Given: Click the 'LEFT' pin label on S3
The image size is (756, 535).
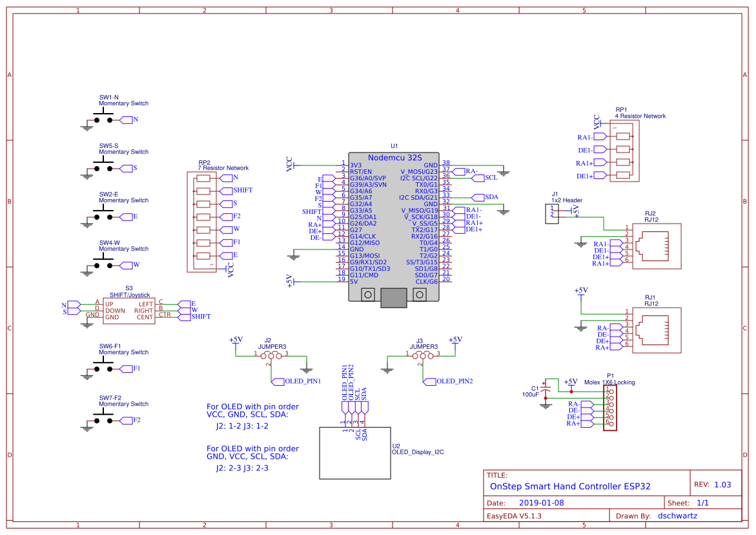Looking at the screenshot, I should pos(146,304).
